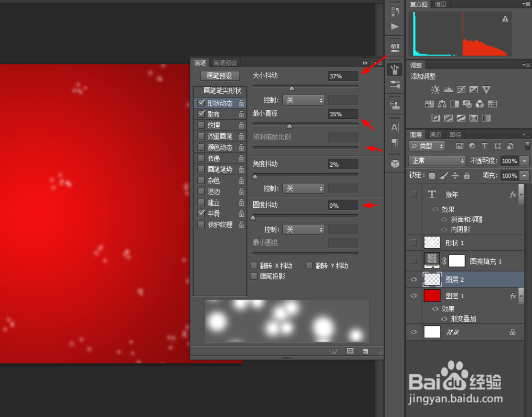The height and width of the screenshot is (417, 532).
Task: Open the 3D panel cube icon
Action: pyautogui.click(x=395, y=163)
